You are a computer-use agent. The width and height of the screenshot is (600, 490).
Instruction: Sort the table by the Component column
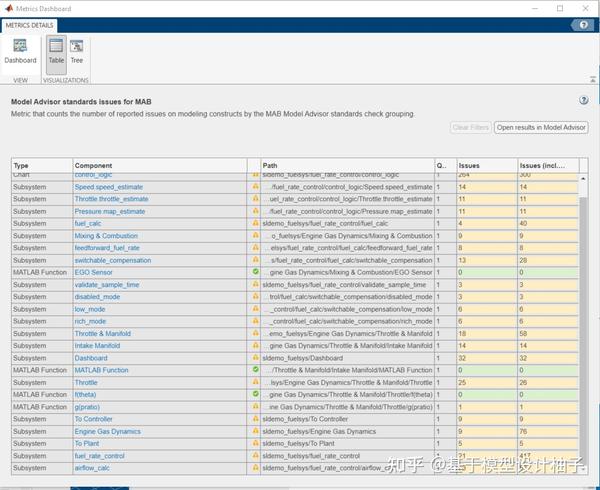(x=160, y=166)
